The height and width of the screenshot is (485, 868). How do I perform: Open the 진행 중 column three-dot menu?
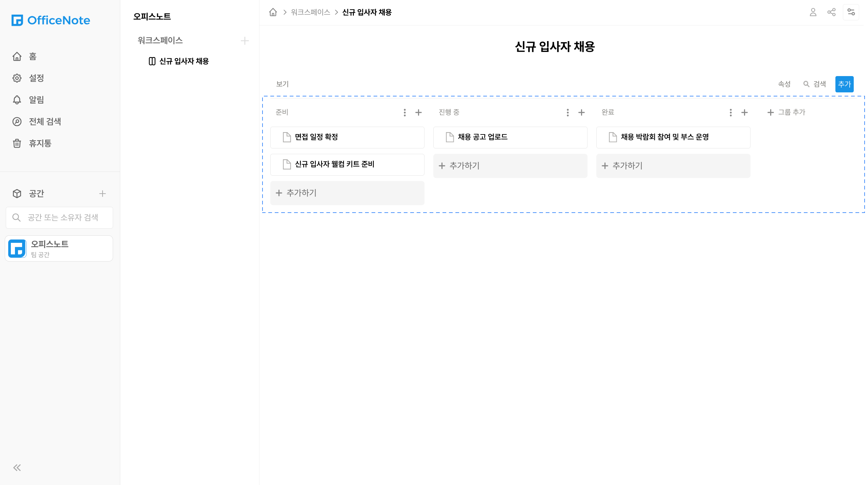click(567, 112)
